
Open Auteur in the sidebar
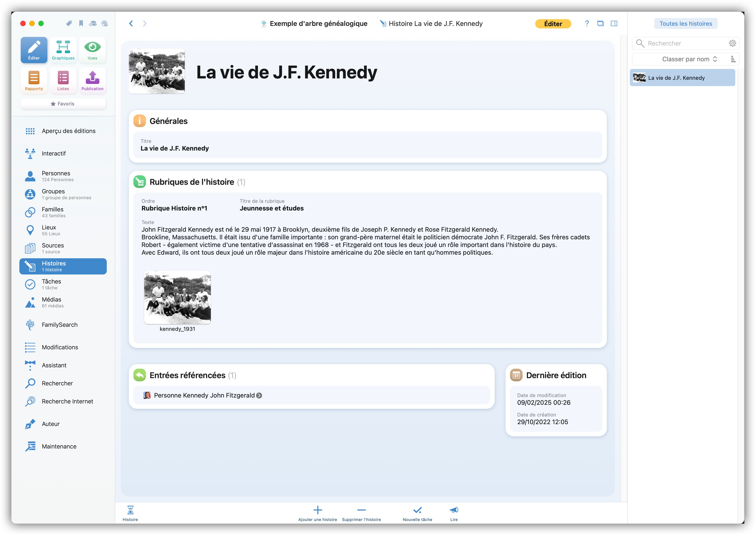[x=63, y=424]
